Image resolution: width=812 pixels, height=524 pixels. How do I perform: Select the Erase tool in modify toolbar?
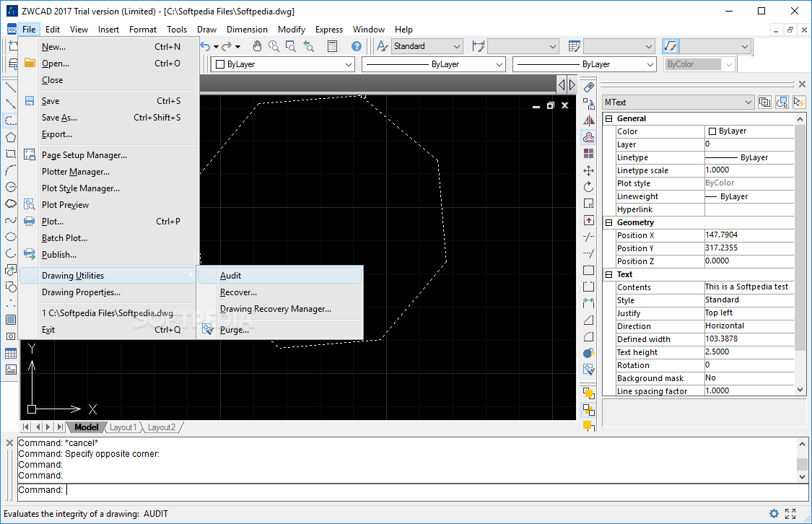[589, 87]
